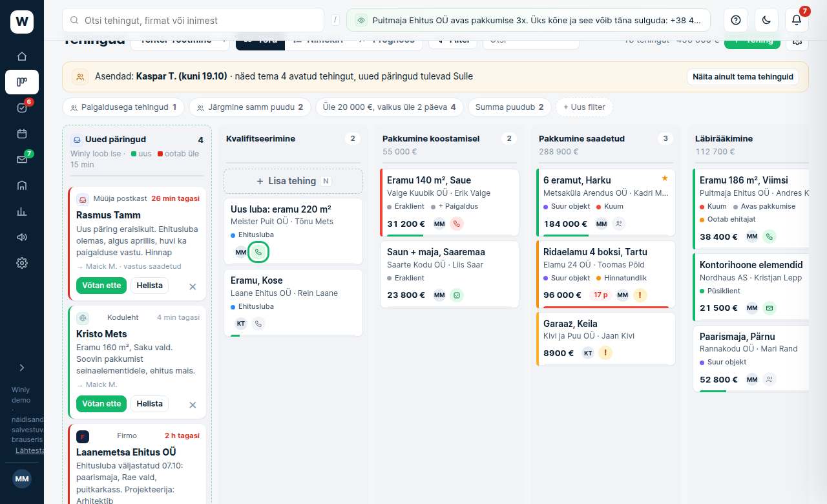Open the megaphone campaigns icon in sidebar
The width and height of the screenshot is (827, 504).
(22, 237)
